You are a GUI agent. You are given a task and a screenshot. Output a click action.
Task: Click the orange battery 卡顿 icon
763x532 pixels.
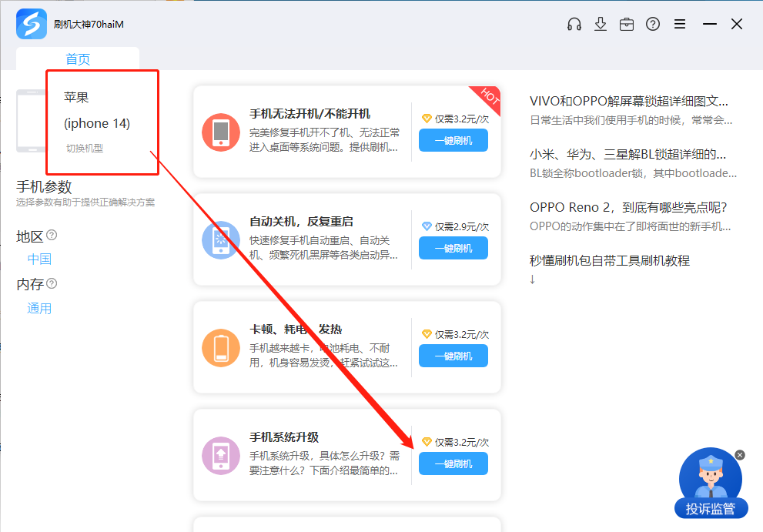pyautogui.click(x=221, y=347)
